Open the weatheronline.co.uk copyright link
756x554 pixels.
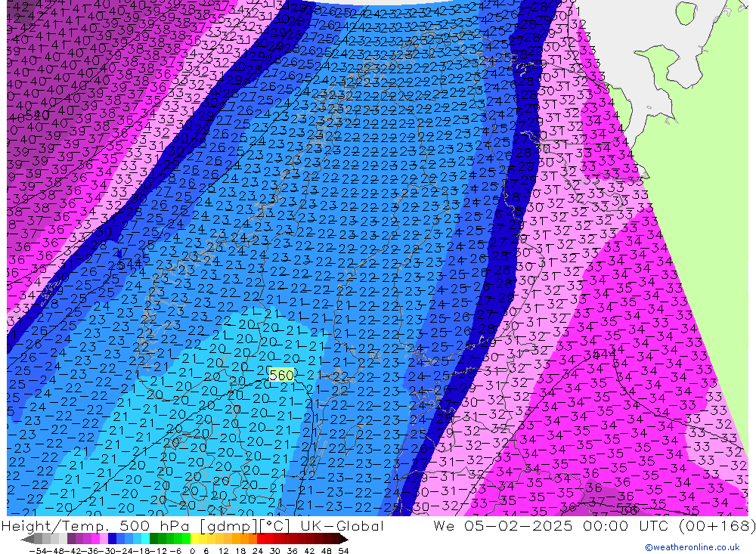pos(692,547)
